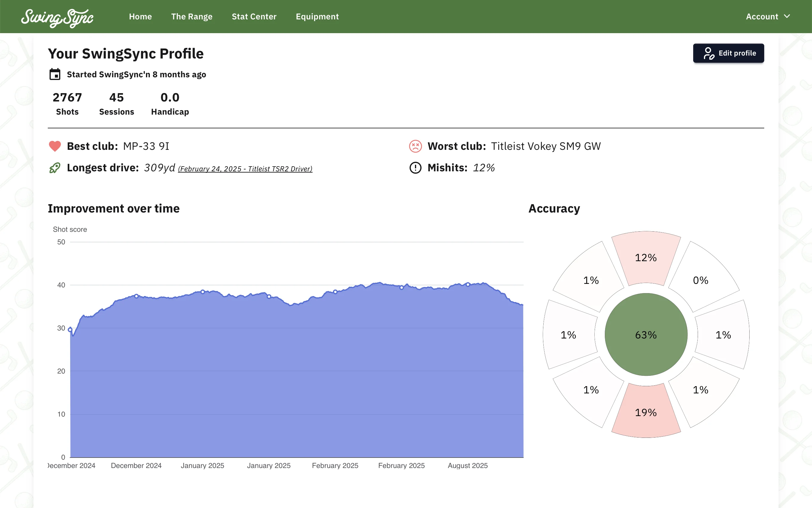This screenshot has height=508, width=812.
Task: Open The Range tab
Action: point(192,16)
